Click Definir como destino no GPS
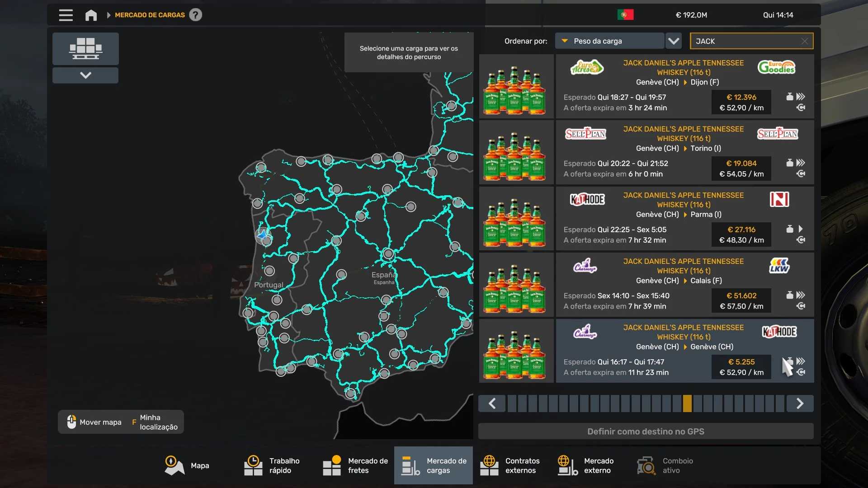The height and width of the screenshot is (488, 868). (x=646, y=432)
